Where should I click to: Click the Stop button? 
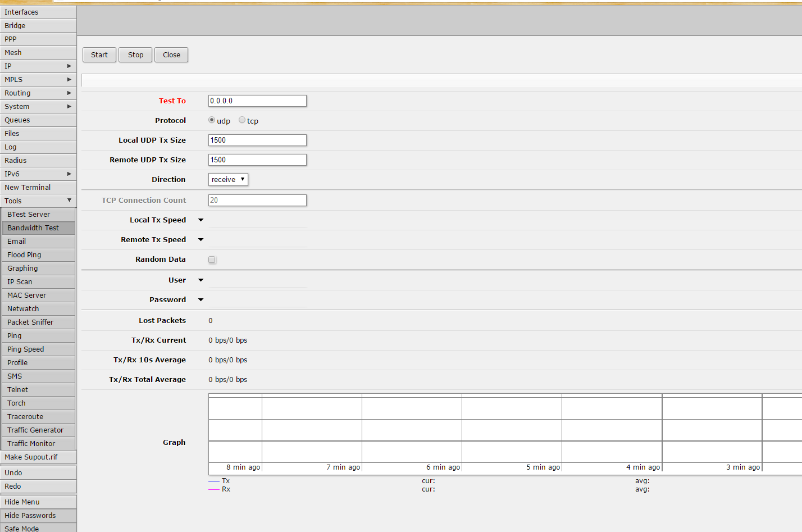(x=135, y=54)
